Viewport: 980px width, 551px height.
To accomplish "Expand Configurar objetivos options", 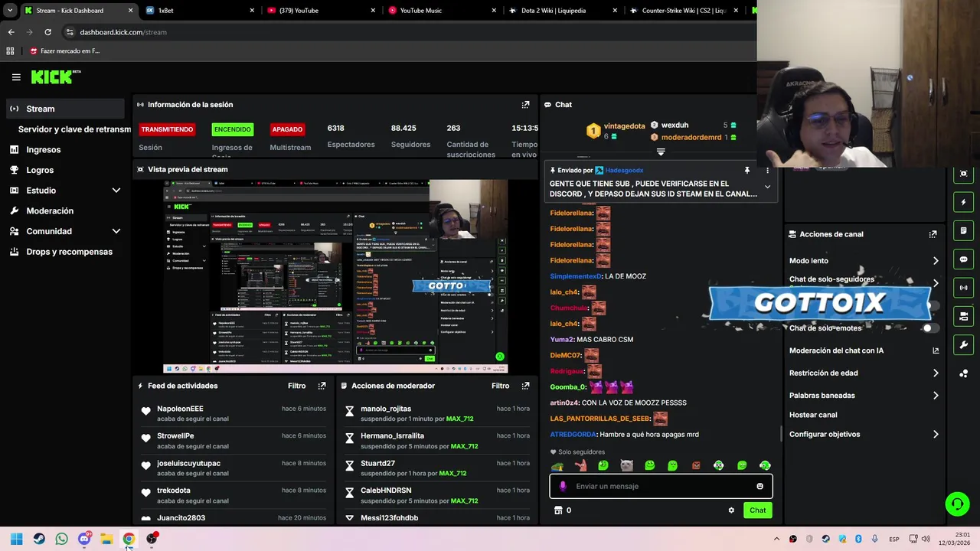I will click(936, 435).
